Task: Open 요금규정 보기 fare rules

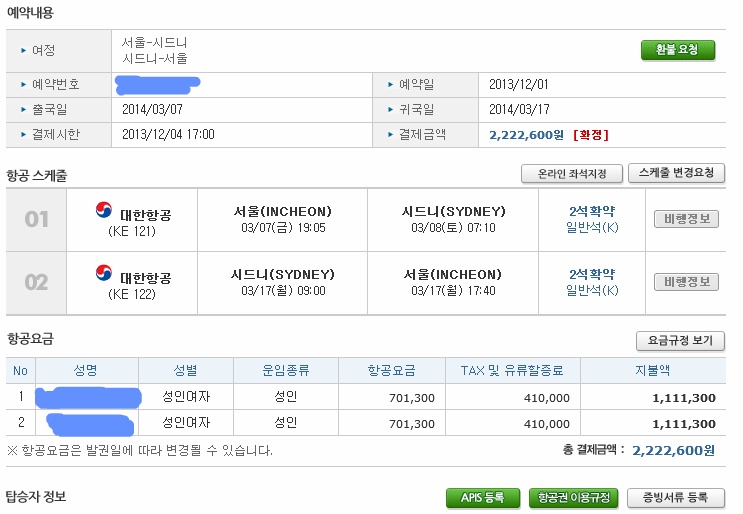Action: click(680, 341)
